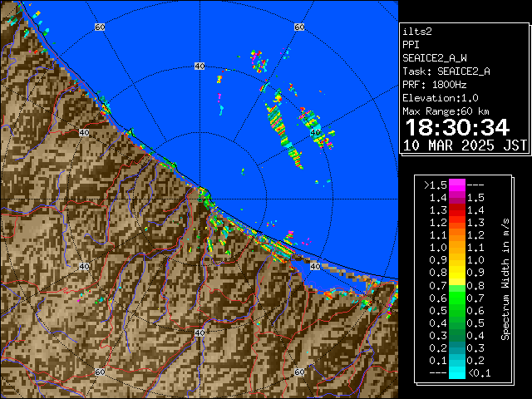Select the 'Elevation:1.0' value
Screen dimensions: 532x399
click(x=440, y=98)
